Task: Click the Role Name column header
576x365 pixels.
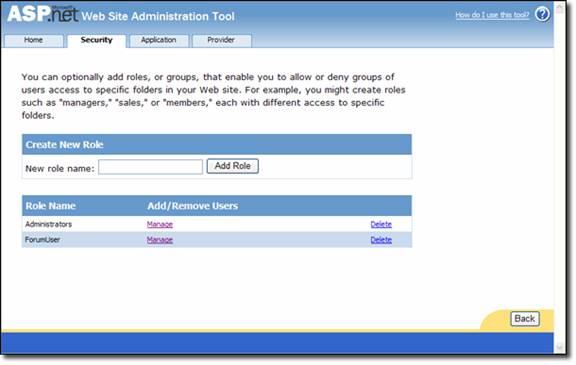Action: (x=51, y=206)
